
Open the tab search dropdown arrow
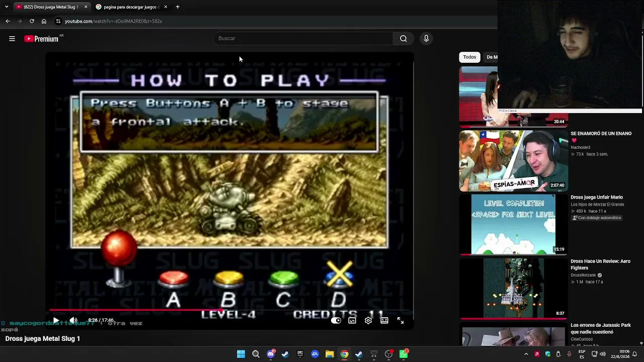click(7, 7)
